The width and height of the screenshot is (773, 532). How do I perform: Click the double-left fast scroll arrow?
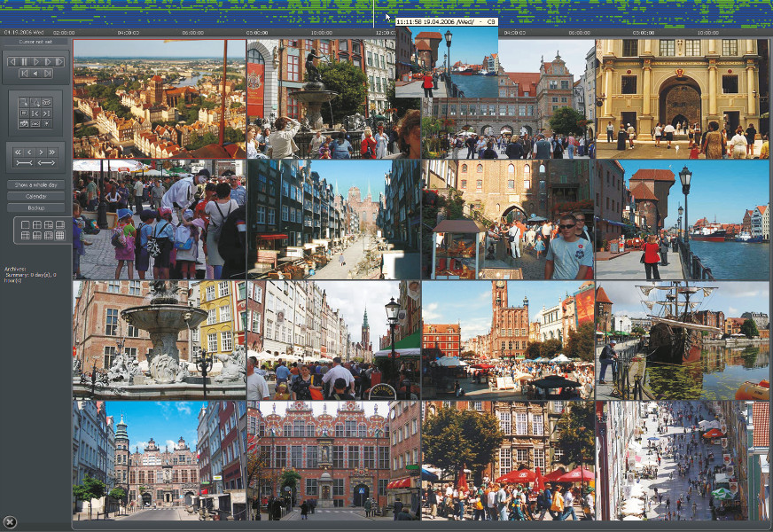[18, 153]
